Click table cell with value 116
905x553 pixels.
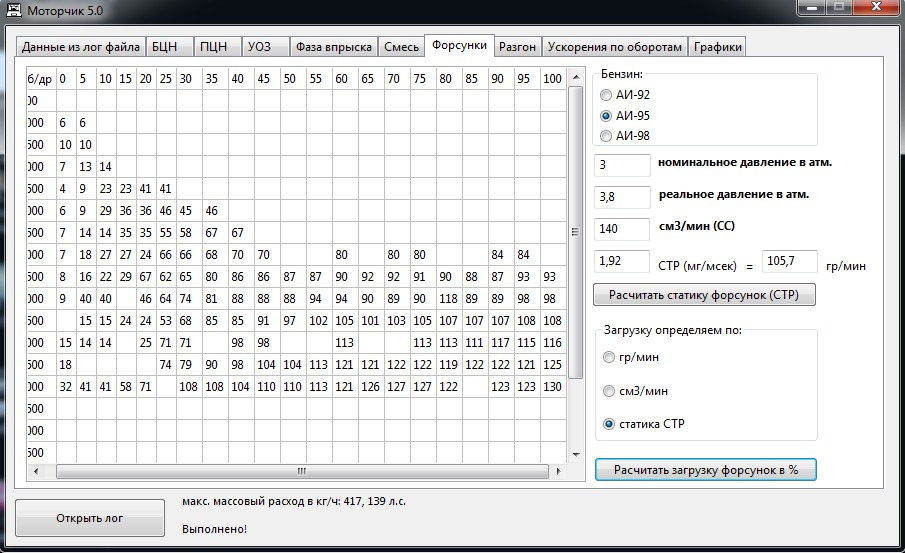(552, 343)
